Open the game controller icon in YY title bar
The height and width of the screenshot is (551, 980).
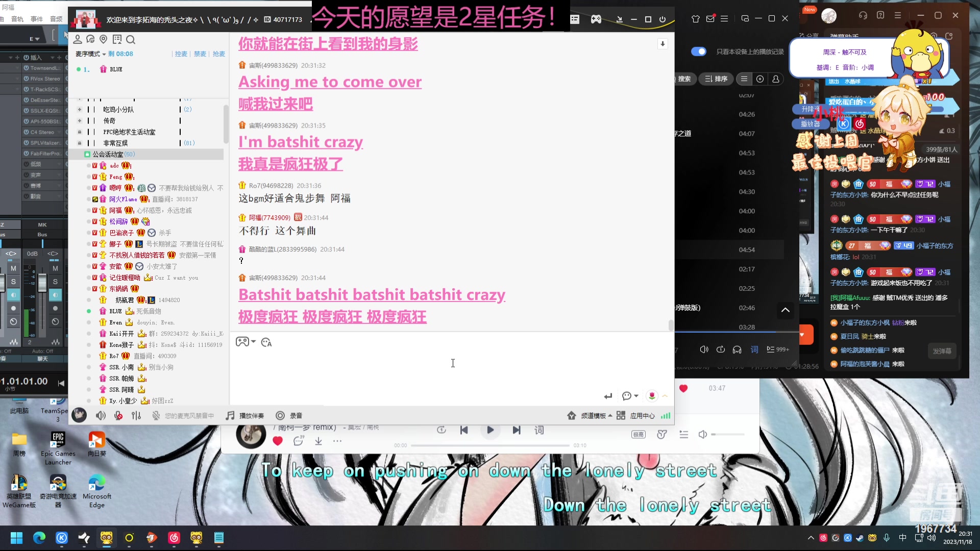point(596,19)
